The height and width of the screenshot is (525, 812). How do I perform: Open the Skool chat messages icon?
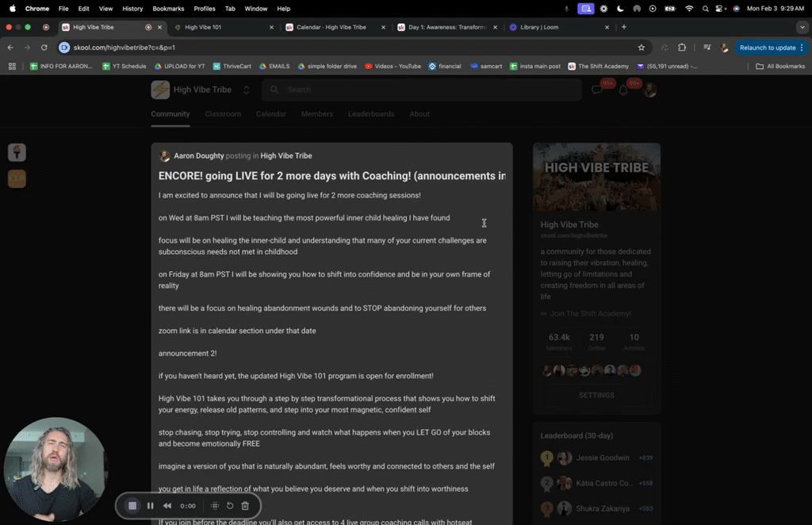tap(597, 90)
